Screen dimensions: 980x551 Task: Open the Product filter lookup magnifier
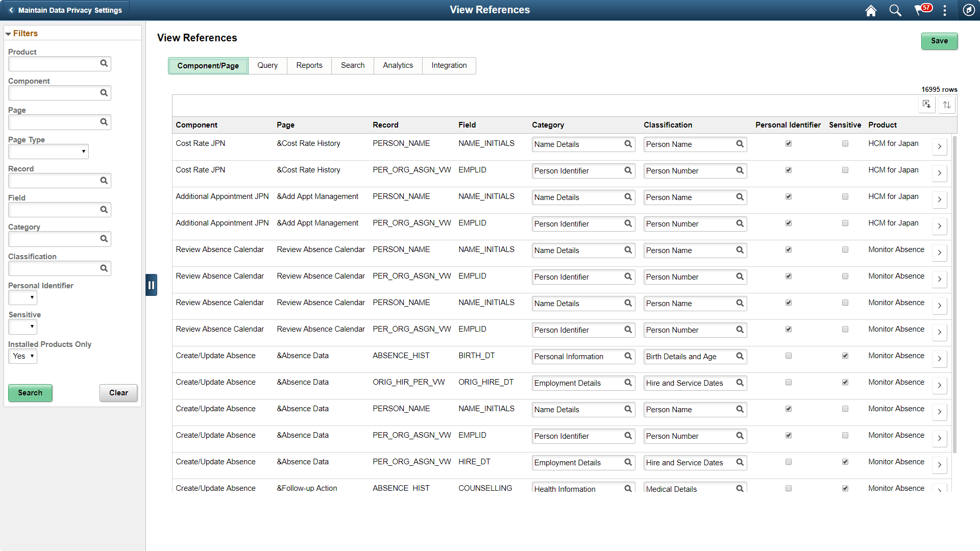coord(104,63)
